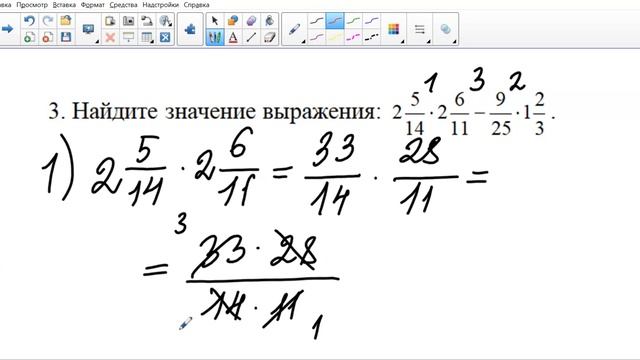Click the Undo icon

[x=29, y=20]
